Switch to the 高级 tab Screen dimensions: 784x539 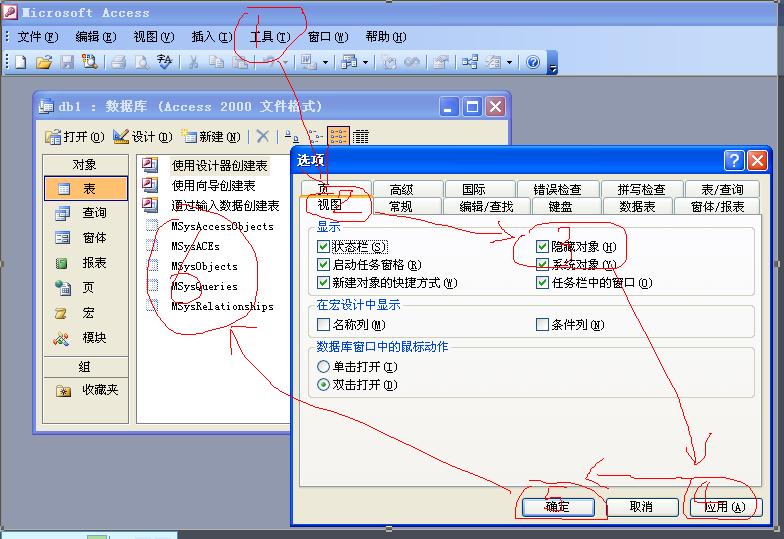click(x=402, y=190)
